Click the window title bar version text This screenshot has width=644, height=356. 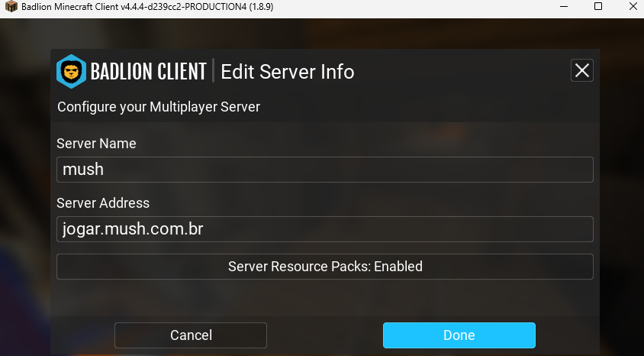[x=147, y=7]
